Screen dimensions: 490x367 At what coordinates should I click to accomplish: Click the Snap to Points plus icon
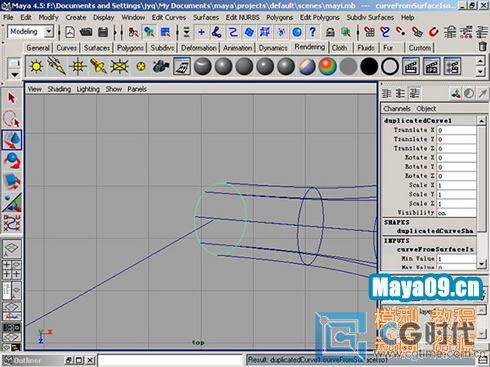[x=201, y=32]
